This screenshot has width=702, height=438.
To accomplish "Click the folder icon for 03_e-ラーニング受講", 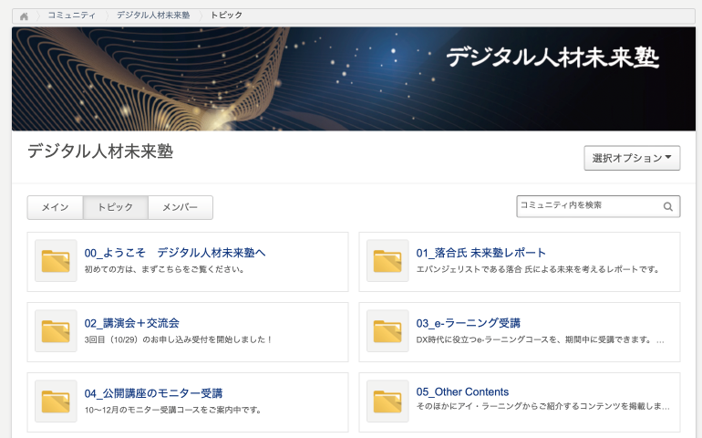I will 387,331.
